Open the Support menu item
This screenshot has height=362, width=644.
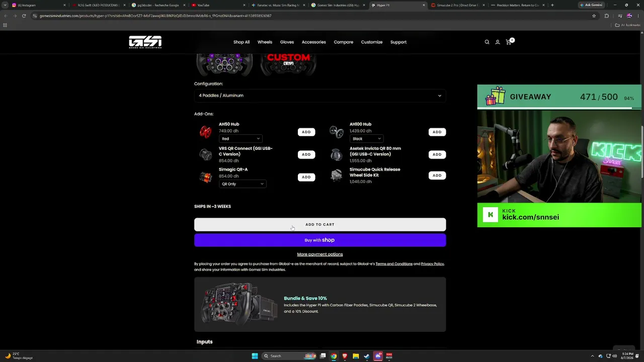pos(398,42)
